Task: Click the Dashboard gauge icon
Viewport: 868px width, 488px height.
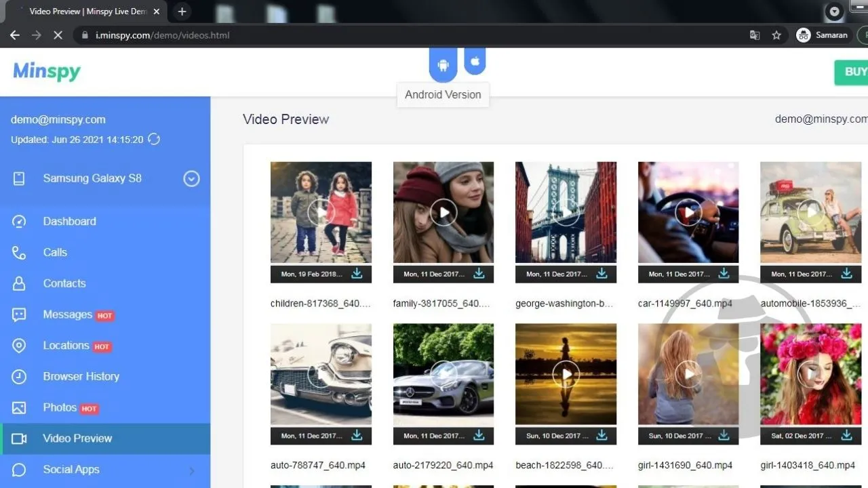Action: (19, 222)
